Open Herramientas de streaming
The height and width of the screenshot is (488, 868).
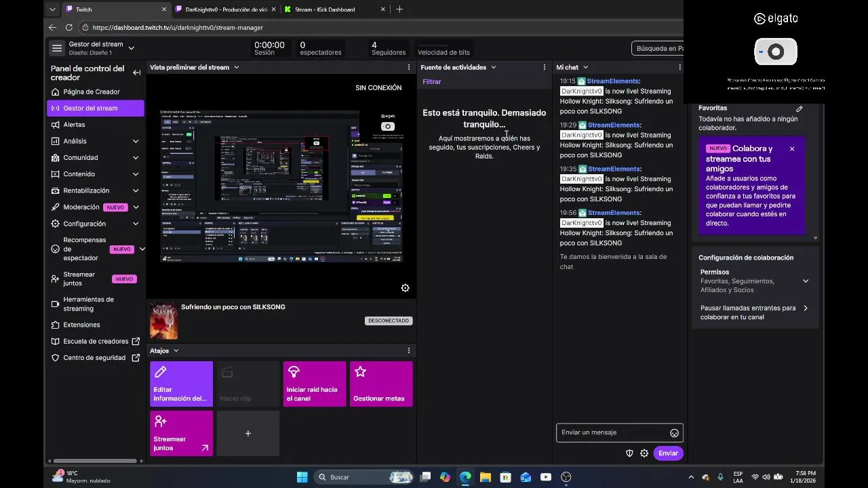pos(96,304)
